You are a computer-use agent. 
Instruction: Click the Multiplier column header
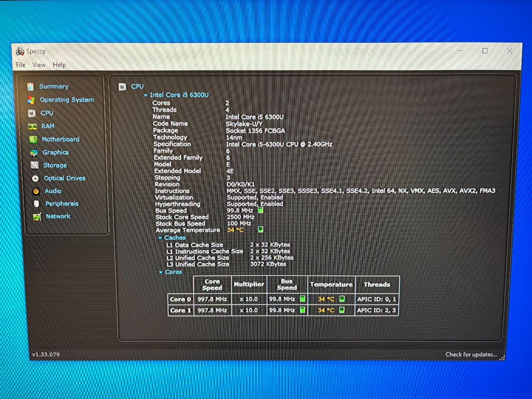(x=249, y=284)
